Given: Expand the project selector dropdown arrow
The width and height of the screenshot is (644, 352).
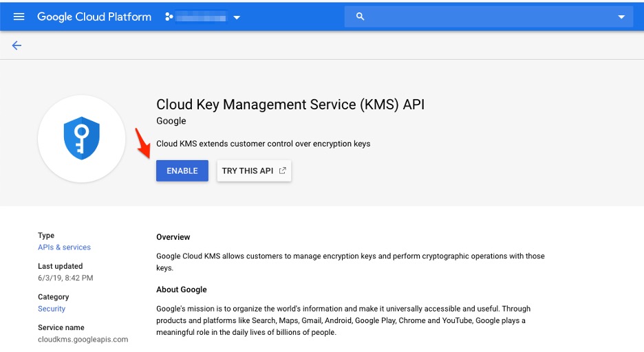Looking at the screenshot, I should pyautogui.click(x=237, y=17).
